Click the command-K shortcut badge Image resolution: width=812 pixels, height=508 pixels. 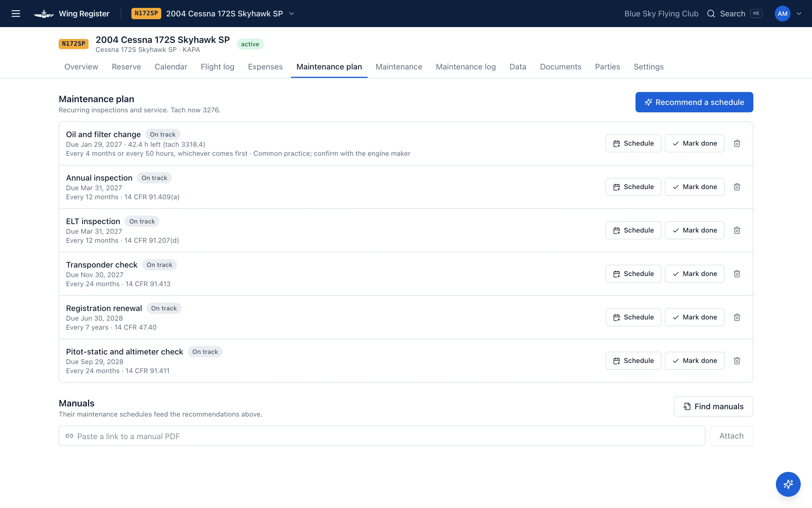coord(756,14)
